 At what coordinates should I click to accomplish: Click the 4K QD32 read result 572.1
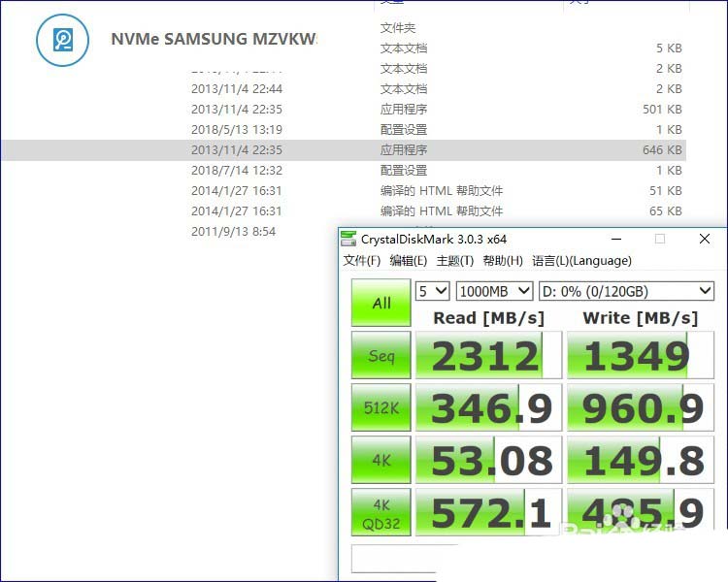pyautogui.click(x=488, y=513)
